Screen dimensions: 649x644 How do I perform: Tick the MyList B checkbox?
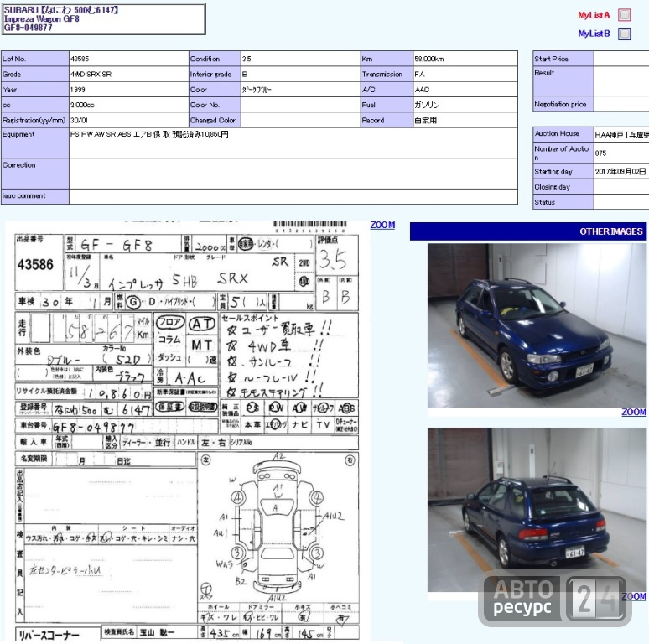pyautogui.click(x=624, y=34)
